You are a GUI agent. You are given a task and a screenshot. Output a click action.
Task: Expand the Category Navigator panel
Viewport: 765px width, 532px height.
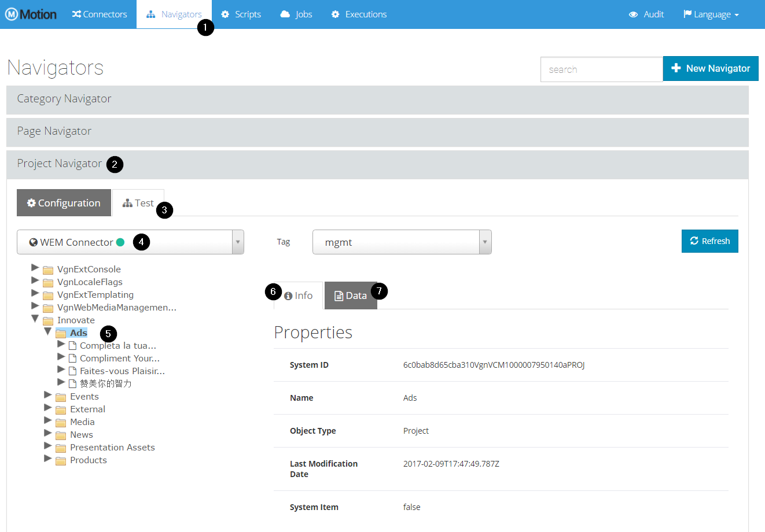(377, 99)
